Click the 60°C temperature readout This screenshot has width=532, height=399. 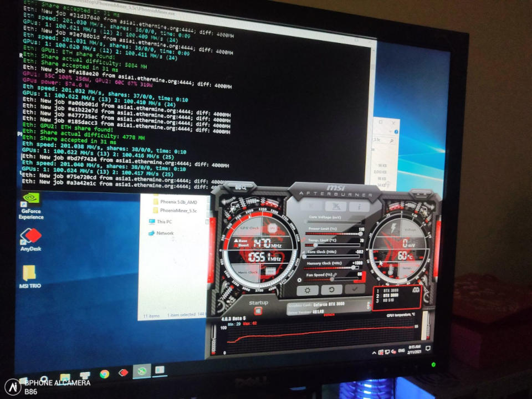coord(405,255)
